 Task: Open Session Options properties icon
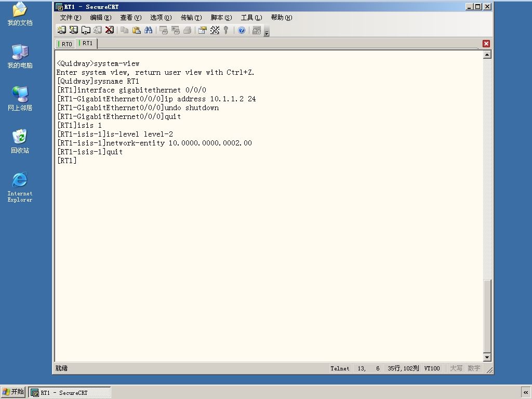coord(203,30)
